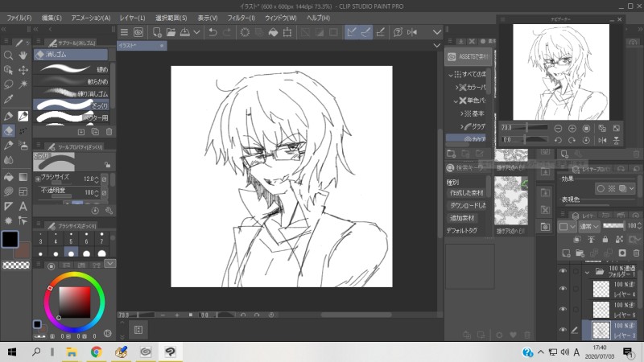Toggle visibility eye of レイヤー 6
This screenshot has width=644, height=362.
tap(563, 310)
